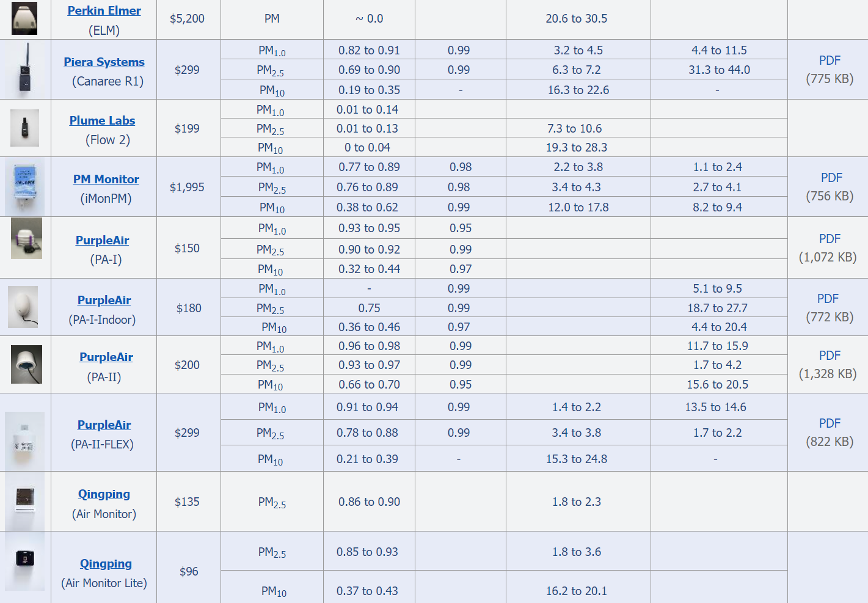Image resolution: width=868 pixels, height=603 pixels.
Task: Click the Perkin Elmer ELM sensor thumbnail
Action: pos(24,18)
